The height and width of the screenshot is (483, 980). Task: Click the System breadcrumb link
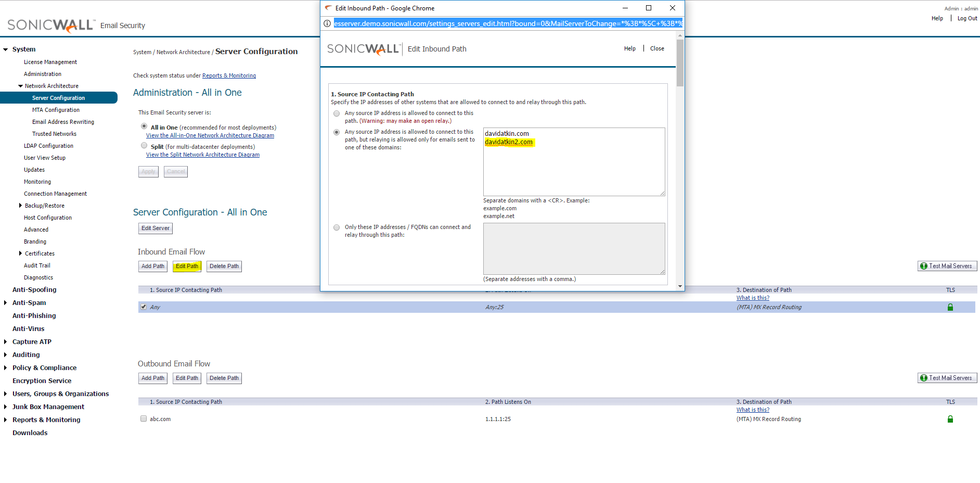tap(142, 52)
